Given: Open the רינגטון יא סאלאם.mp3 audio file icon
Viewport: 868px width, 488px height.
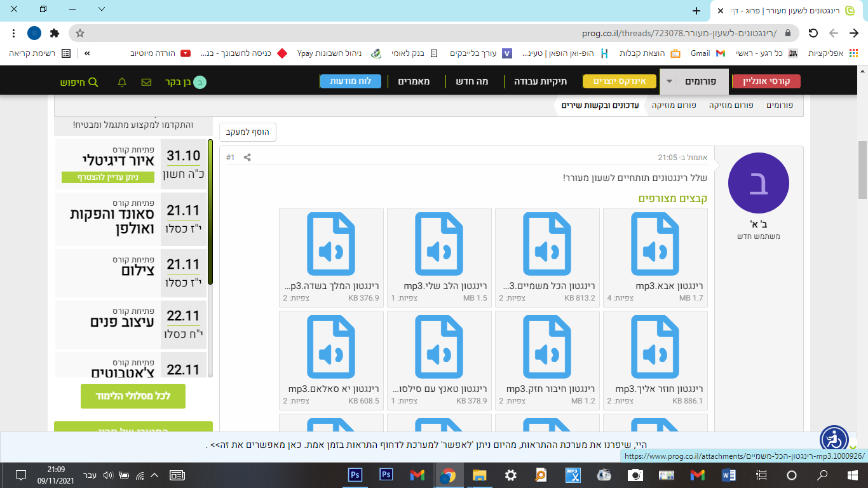Looking at the screenshot, I should click(330, 347).
